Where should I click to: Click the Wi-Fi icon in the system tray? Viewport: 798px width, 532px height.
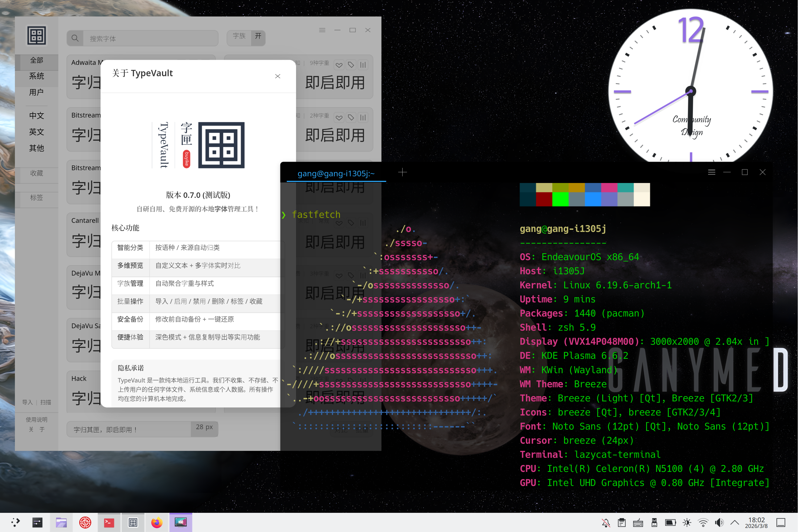pyautogui.click(x=703, y=522)
